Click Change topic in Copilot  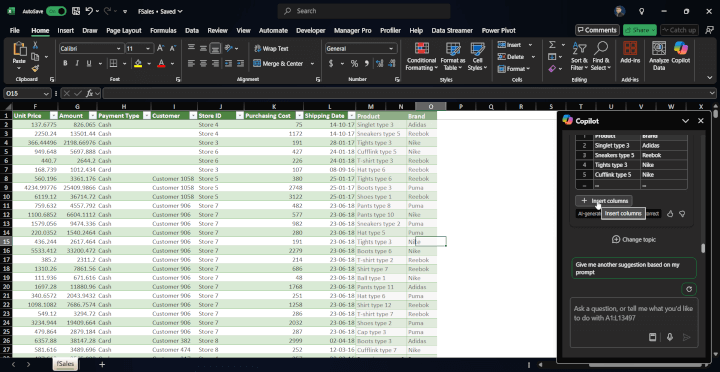634,239
